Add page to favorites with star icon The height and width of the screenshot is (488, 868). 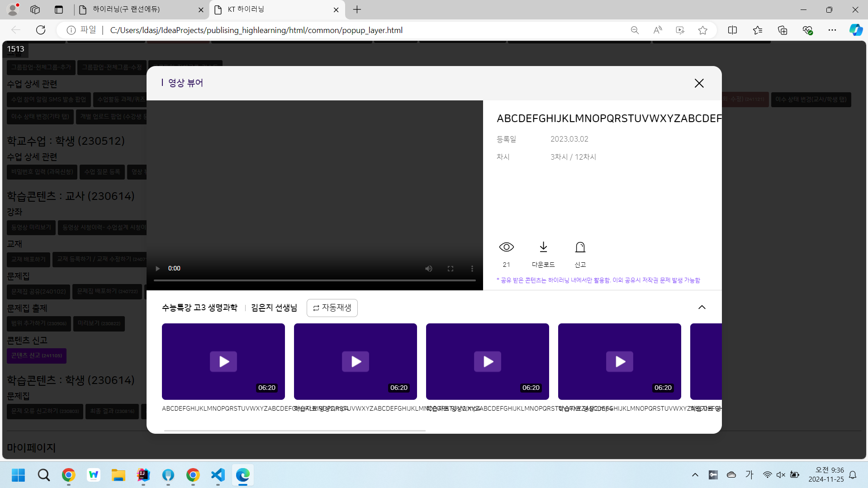[702, 30]
